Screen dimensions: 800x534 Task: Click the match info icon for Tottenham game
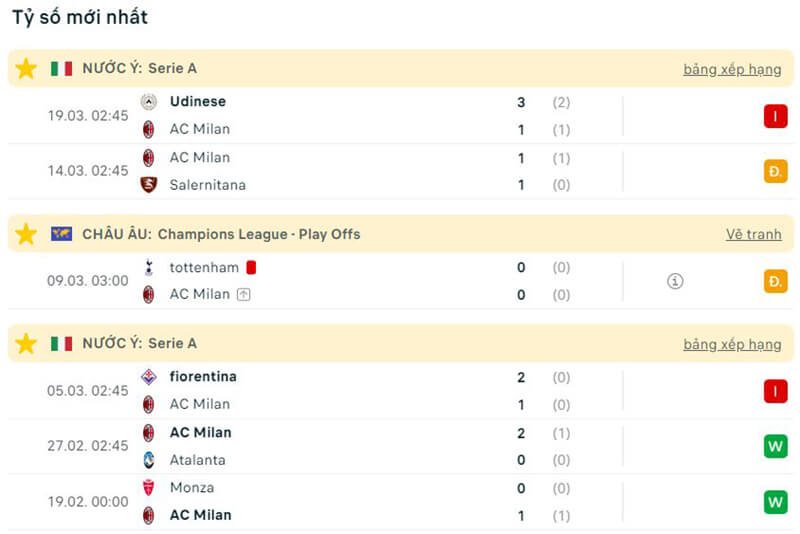coord(675,281)
